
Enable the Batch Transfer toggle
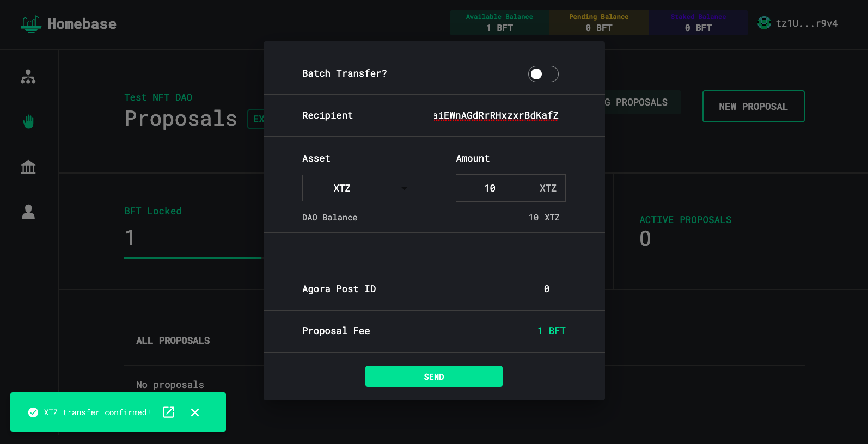(543, 74)
